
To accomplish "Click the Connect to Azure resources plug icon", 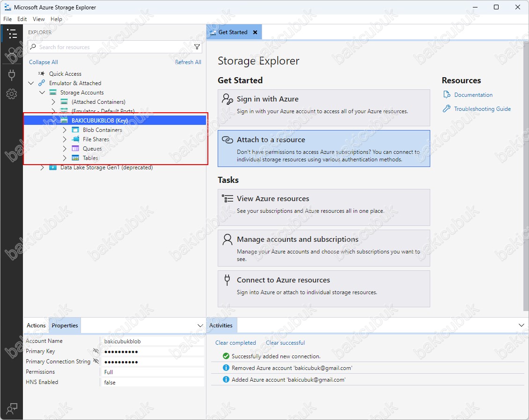I will pyautogui.click(x=228, y=280).
